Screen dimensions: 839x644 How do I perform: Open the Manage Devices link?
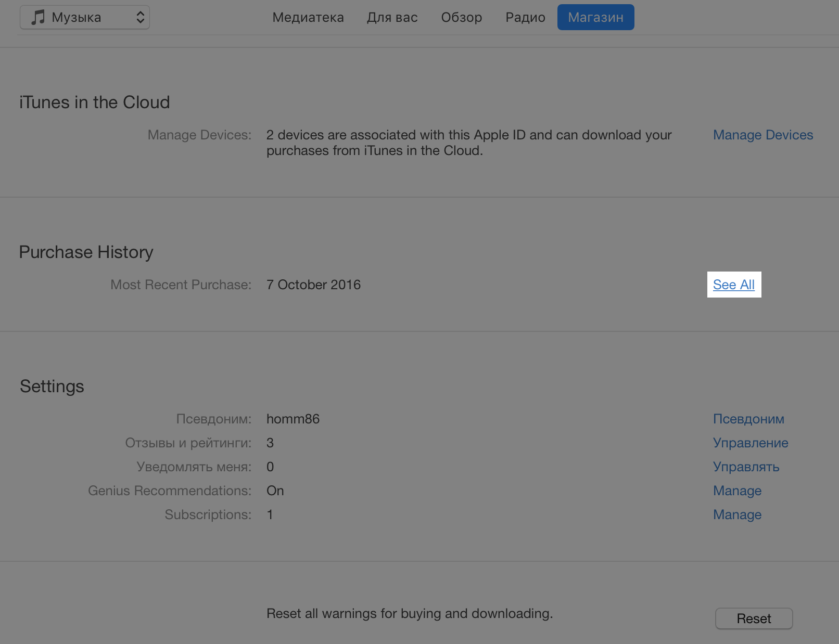point(763,135)
